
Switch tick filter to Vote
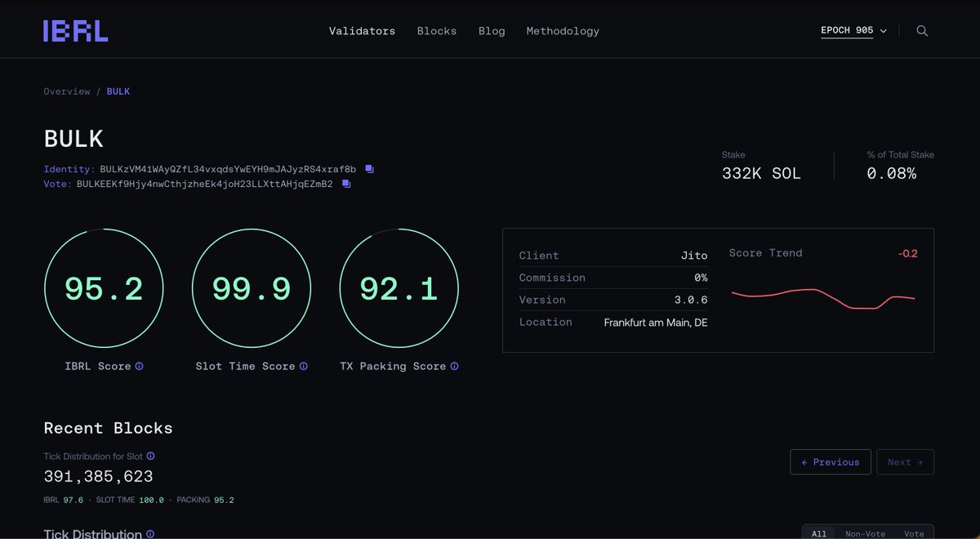914,533
